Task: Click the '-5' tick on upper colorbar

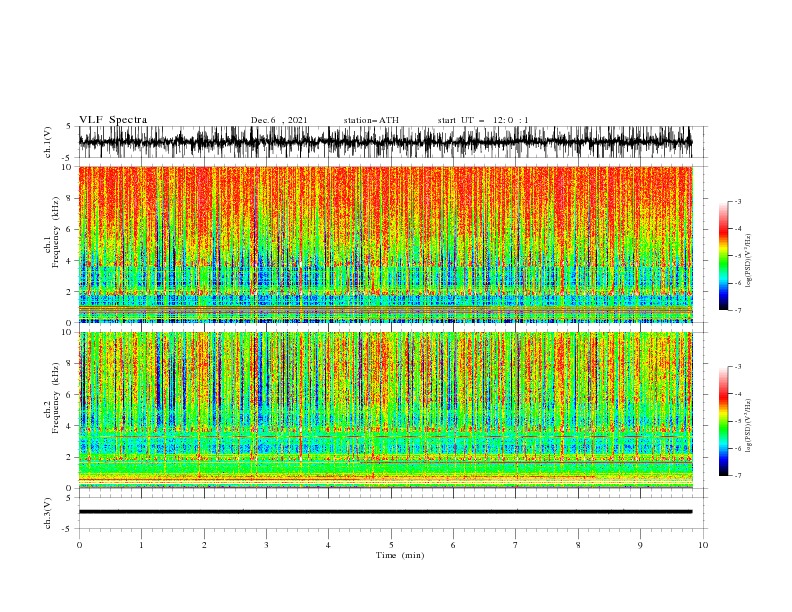Action: tap(738, 256)
